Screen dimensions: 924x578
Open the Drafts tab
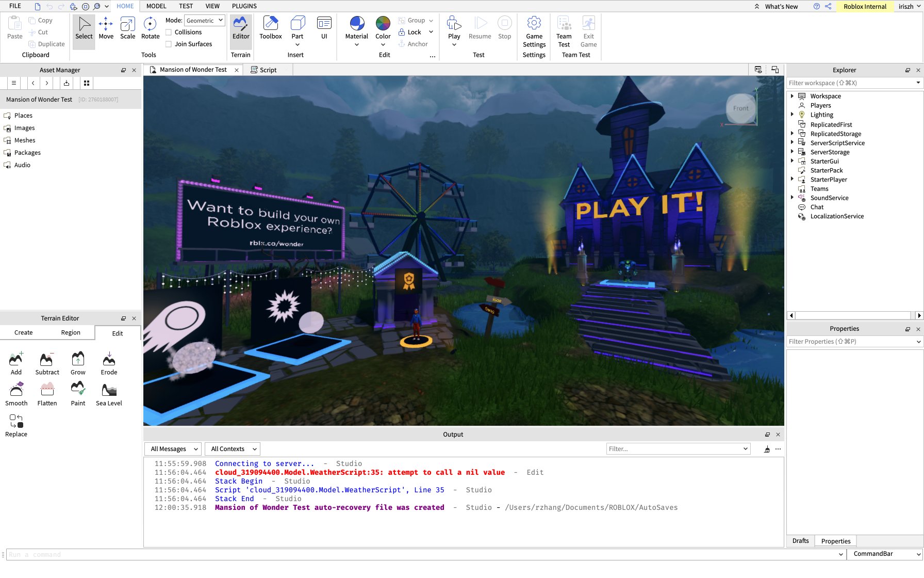coord(800,541)
